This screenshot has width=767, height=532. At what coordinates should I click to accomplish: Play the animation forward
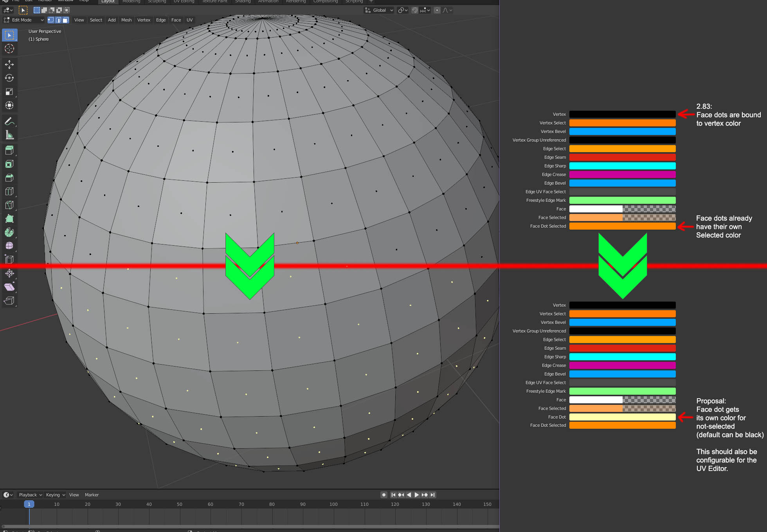coord(416,495)
